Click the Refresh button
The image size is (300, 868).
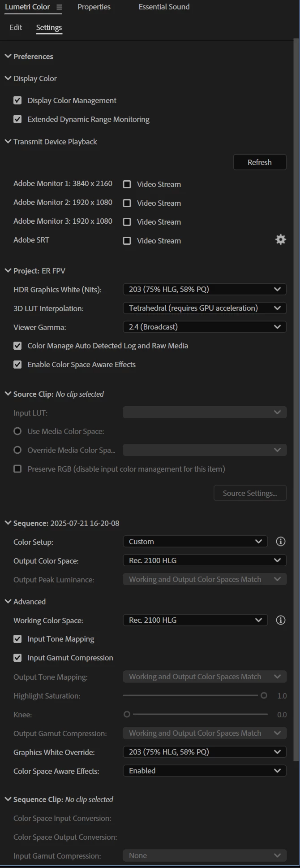point(260,162)
